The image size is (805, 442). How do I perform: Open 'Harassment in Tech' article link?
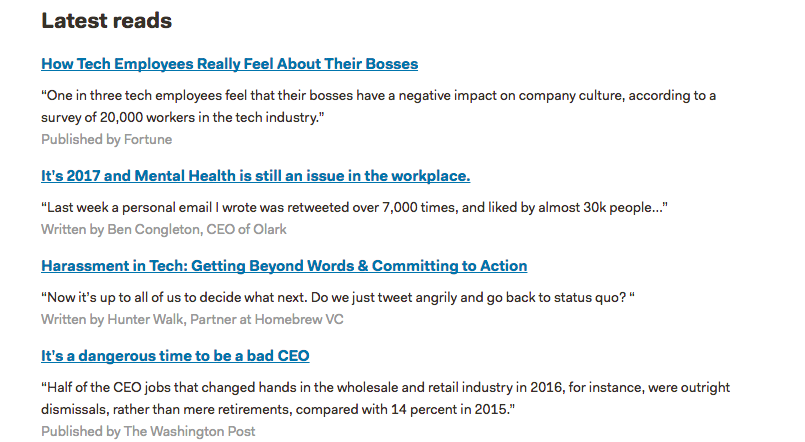[284, 265]
